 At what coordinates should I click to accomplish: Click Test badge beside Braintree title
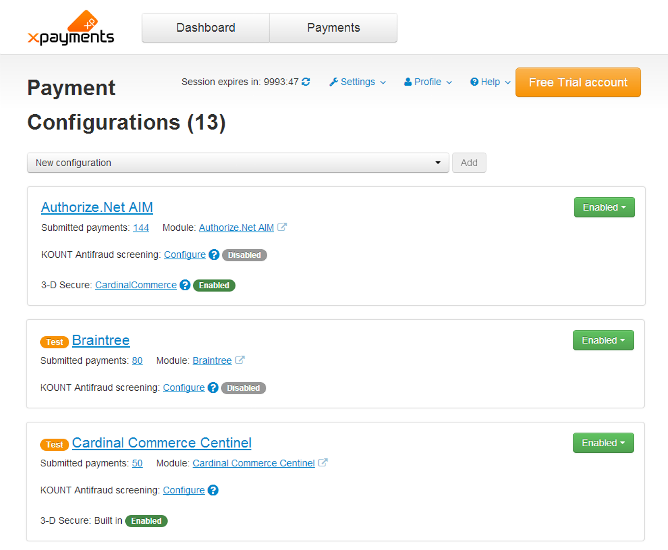(x=55, y=342)
